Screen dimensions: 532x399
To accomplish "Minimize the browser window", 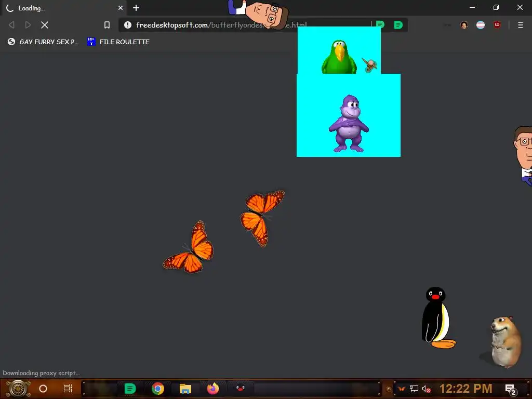I will tap(472, 7).
